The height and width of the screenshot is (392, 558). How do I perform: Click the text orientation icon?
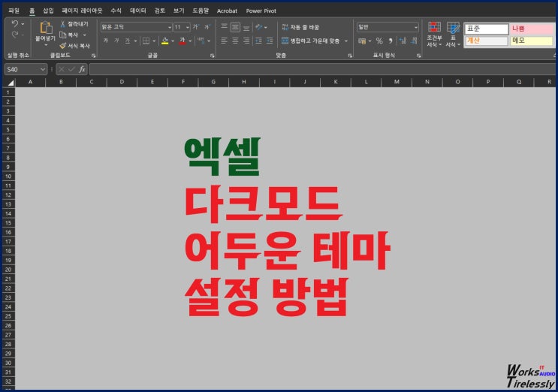pyautogui.click(x=258, y=27)
